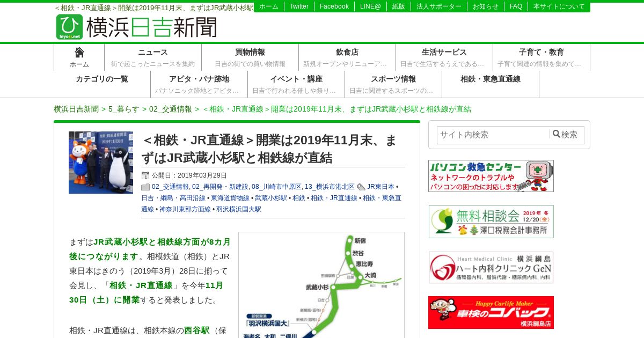This screenshot has height=338, width=644.
Task: Open ホーム in top green bar
Action: point(269,6)
